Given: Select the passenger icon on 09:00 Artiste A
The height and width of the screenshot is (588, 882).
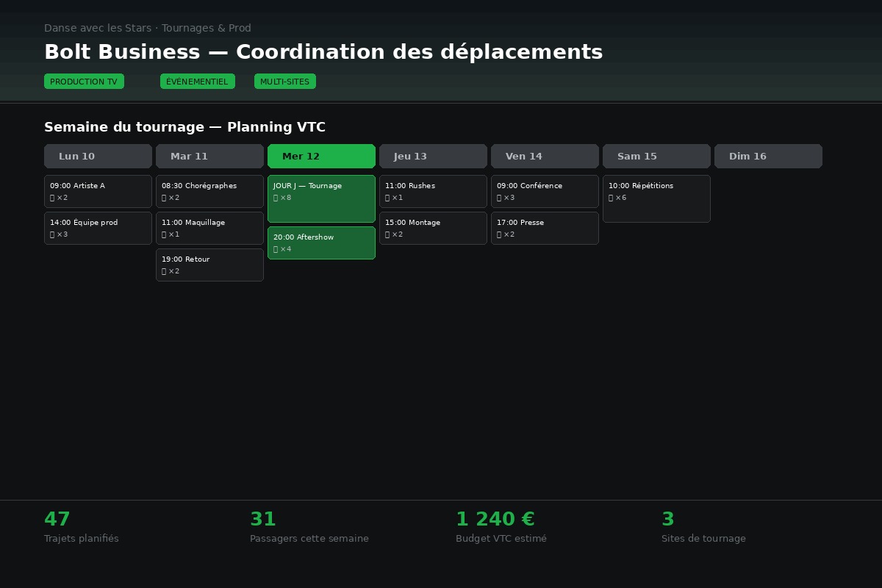Looking at the screenshot, I should click(x=52, y=198).
